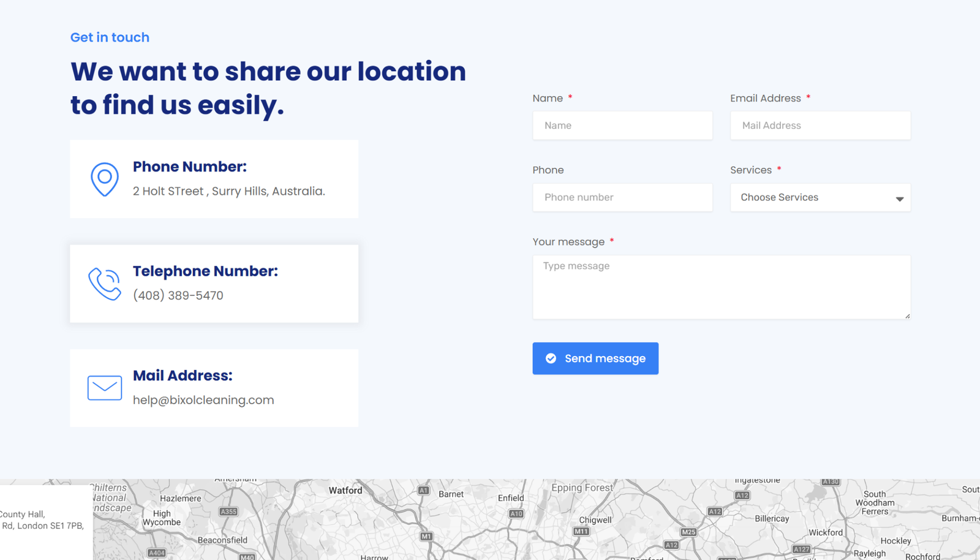Click into the Type message textarea
This screenshot has height=560, width=980.
pos(722,287)
